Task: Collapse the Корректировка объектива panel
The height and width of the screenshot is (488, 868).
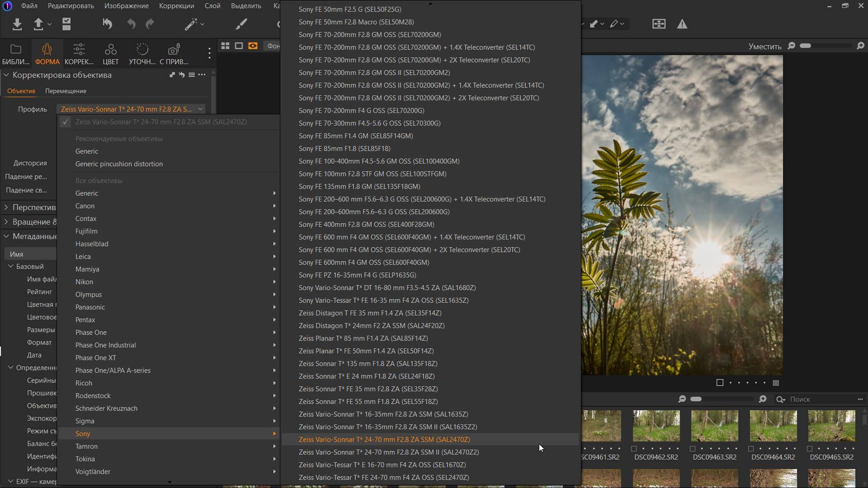Action: (x=6, y=75)
